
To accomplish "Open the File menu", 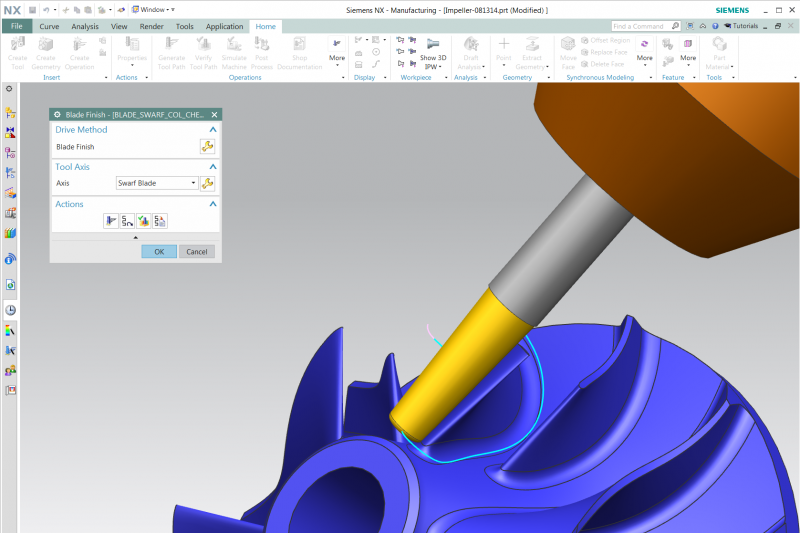I will [x=17, y=26].
